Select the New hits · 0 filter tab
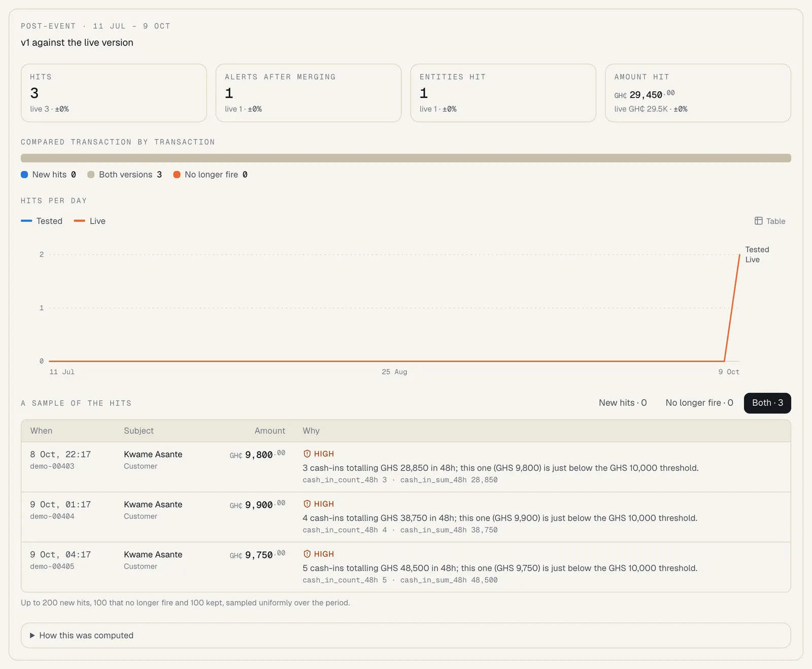 coord(623,403)
